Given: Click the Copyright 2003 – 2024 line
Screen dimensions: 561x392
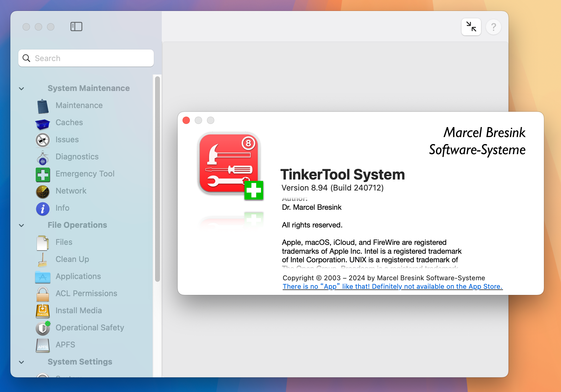Looking at the screenshot, I should click(384, 278).
